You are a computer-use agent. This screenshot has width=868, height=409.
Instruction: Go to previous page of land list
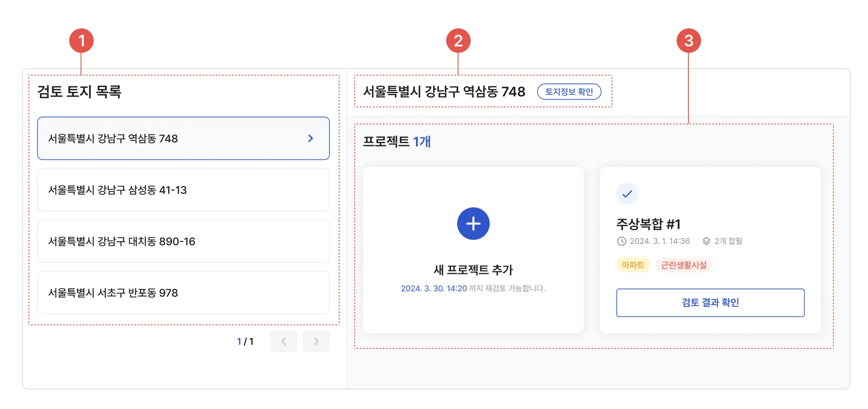(284, 341)
